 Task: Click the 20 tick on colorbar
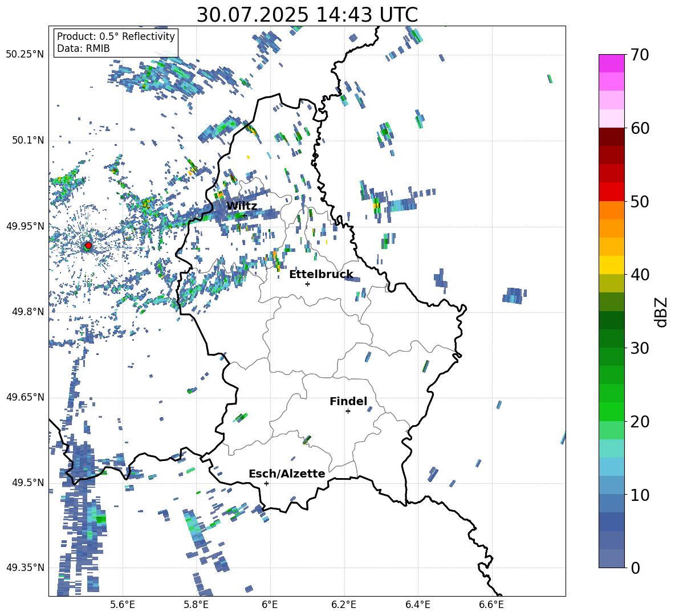640,422
